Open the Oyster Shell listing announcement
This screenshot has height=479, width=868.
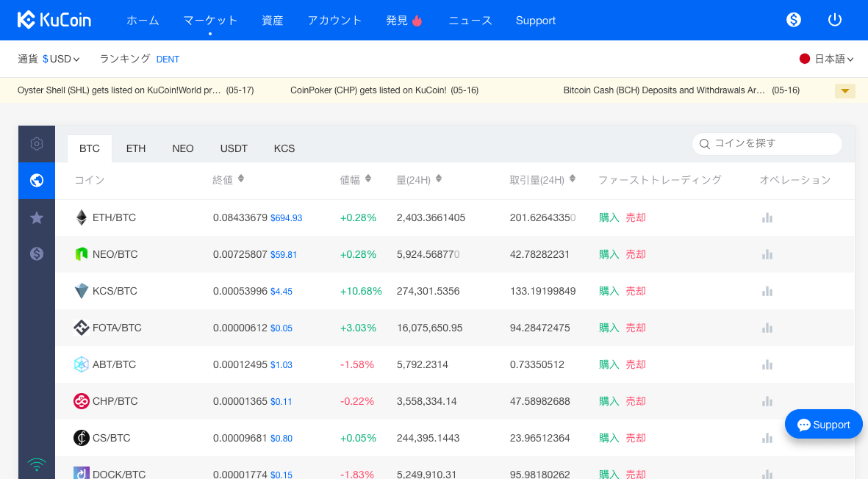[x=136, y=90]
